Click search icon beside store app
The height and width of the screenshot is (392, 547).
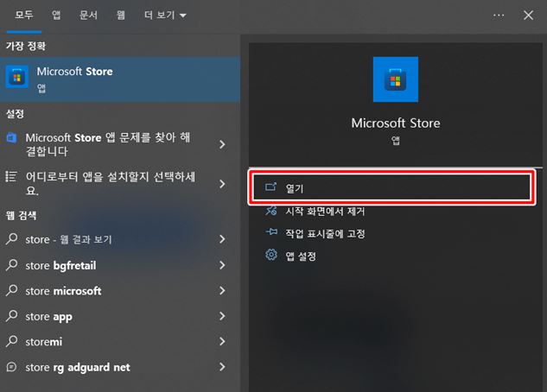coord(12,316)
